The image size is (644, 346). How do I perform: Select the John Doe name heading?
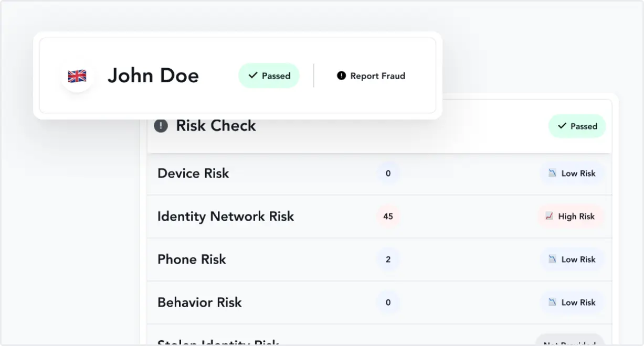coord(153,76)
